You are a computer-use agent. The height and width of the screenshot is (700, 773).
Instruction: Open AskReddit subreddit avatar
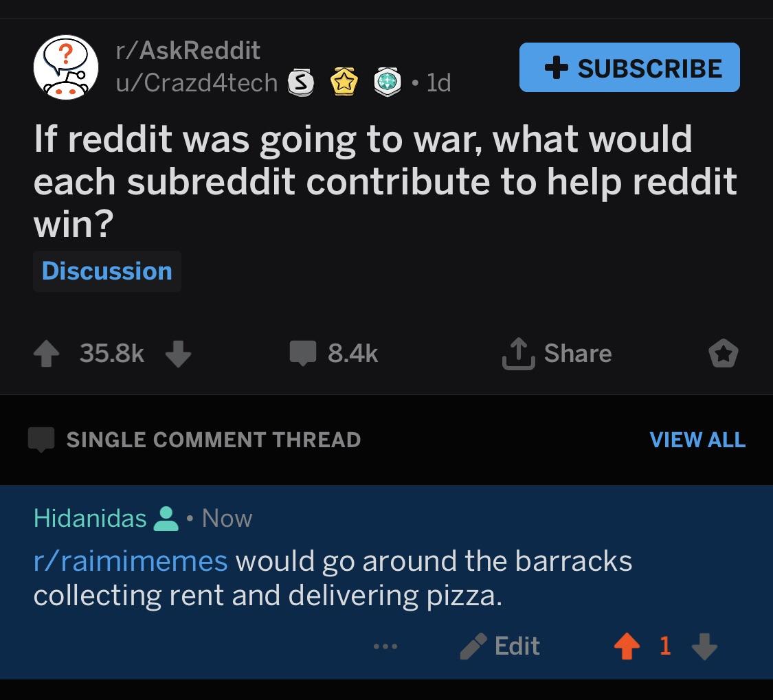(65, 67)
